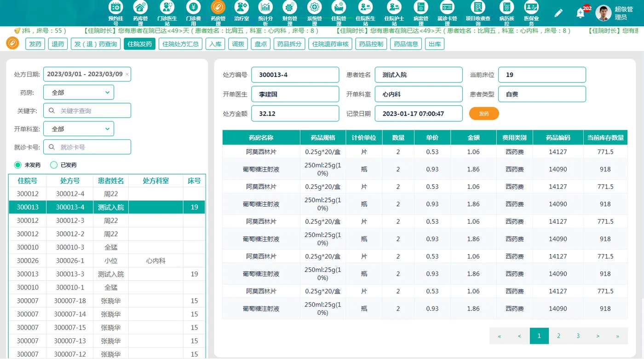Switch to the 盘点 tab
This screenshot has width=644, height=359.
point(260,44)
